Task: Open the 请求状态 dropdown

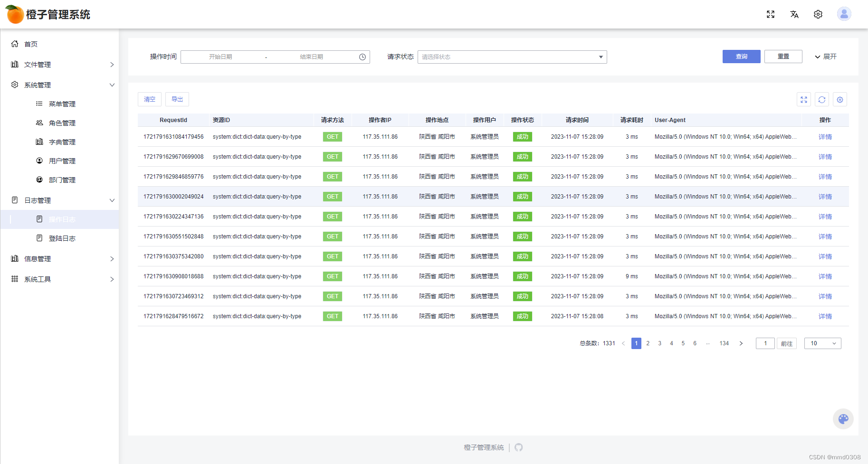Action: click(512, 57)
